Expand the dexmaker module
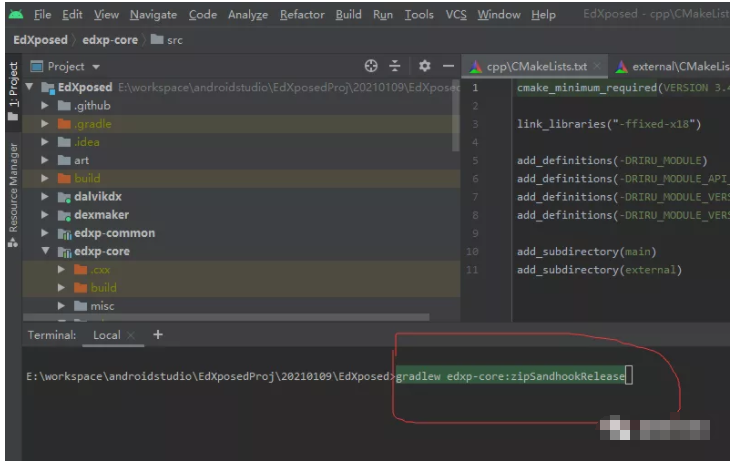 pos(45,215)
